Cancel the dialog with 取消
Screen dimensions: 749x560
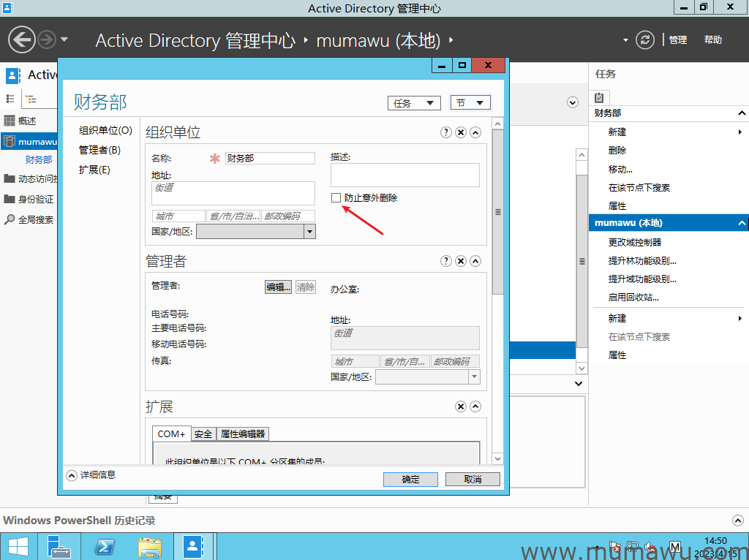[473, 480]
